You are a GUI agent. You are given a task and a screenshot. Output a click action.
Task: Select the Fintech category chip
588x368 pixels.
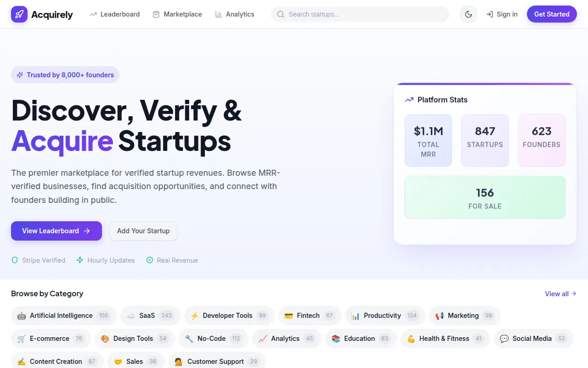[310, 316]
